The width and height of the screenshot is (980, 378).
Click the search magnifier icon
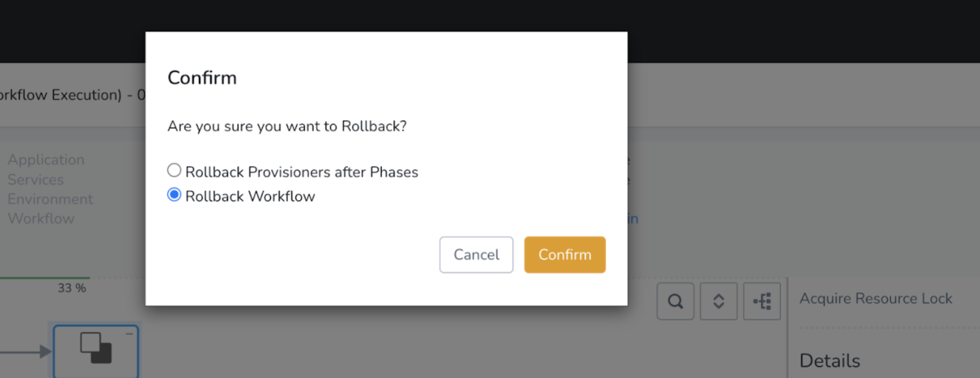pos(675,301)
